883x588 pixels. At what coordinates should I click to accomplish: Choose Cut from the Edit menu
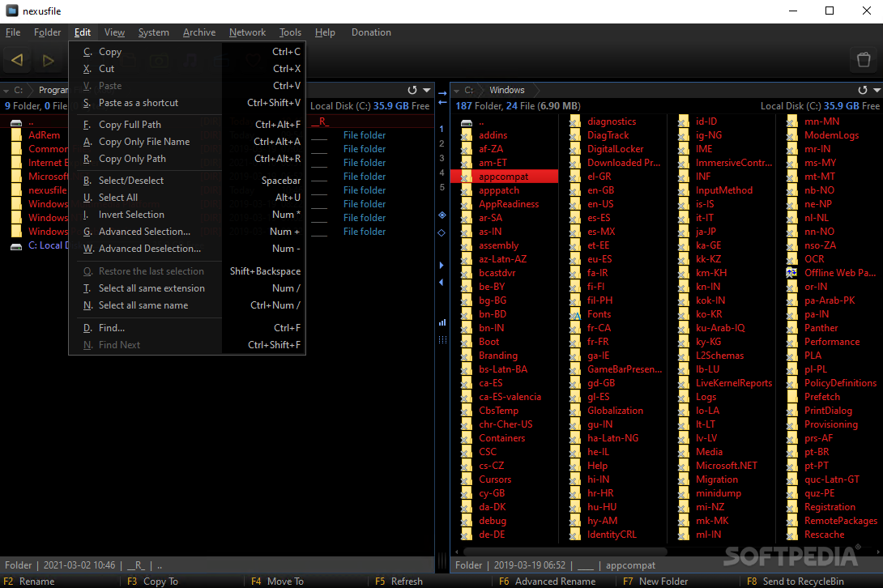(x=187, y=69)
